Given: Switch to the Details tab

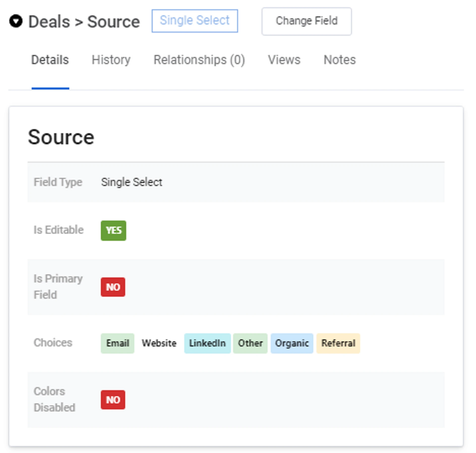Looking at the screenshot, I should (x=50, y=60).
